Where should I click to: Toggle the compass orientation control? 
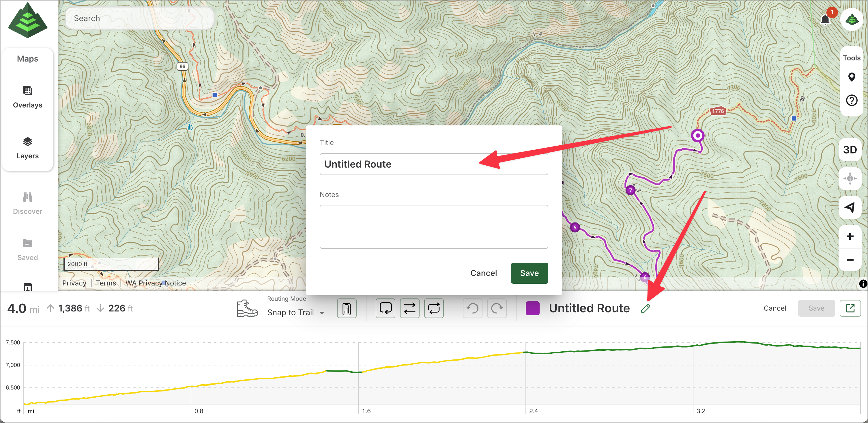click(850, 178)
